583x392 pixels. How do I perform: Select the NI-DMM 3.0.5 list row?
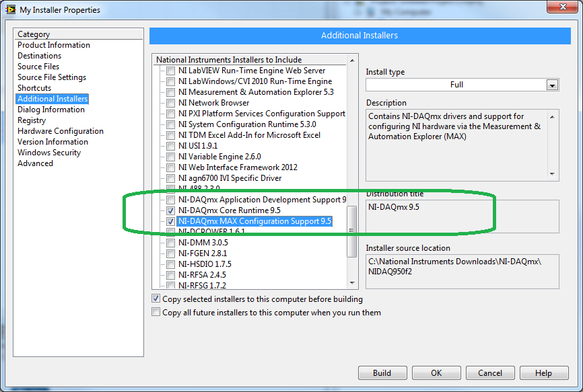pos(203,243)
